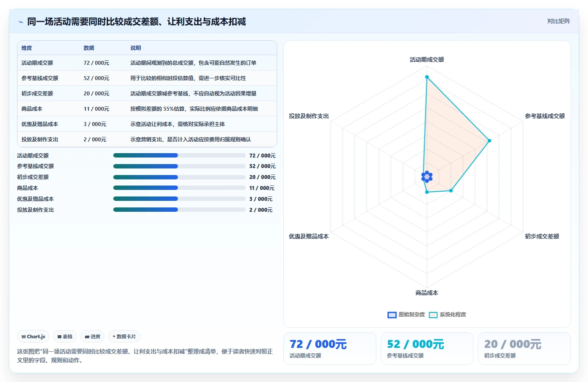
Task: Click the 72 / 000元 table cell
Action: (97, 63)
